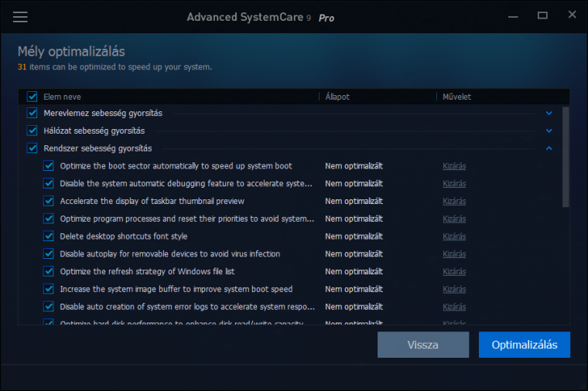Uncheck Disable autoplay for removable devices
This screenshot has width=588, height=391.
[x=49, y=253]
